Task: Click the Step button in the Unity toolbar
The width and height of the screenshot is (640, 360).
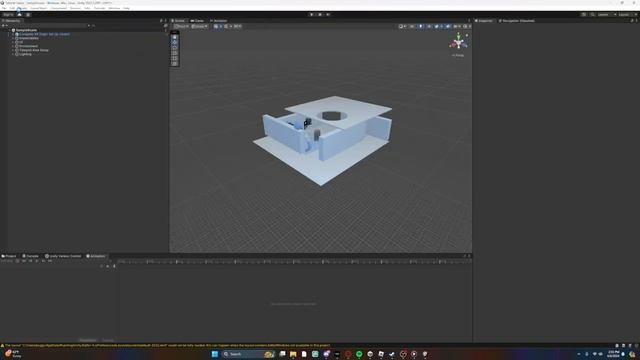Action: (x=328, y=14)
